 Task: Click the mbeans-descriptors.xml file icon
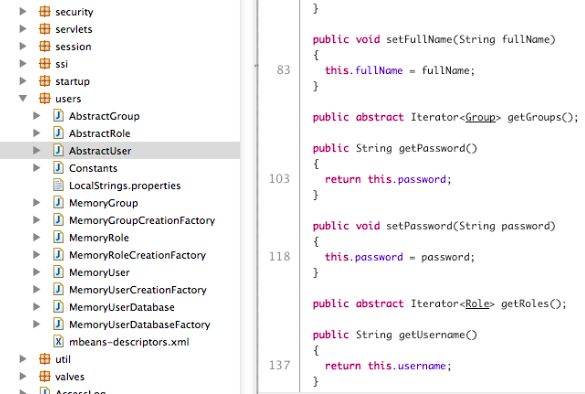[58, 341]
